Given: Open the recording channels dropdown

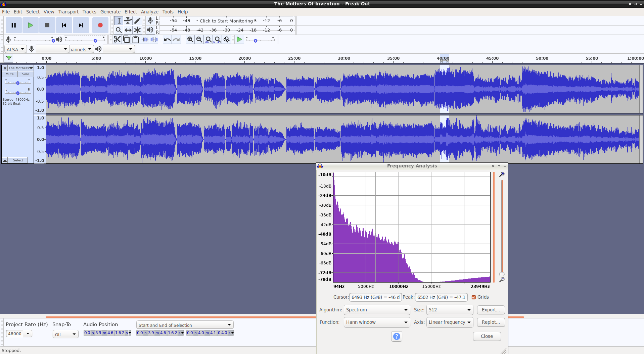Looking at the screenshot, I should (x=81, y=49).
